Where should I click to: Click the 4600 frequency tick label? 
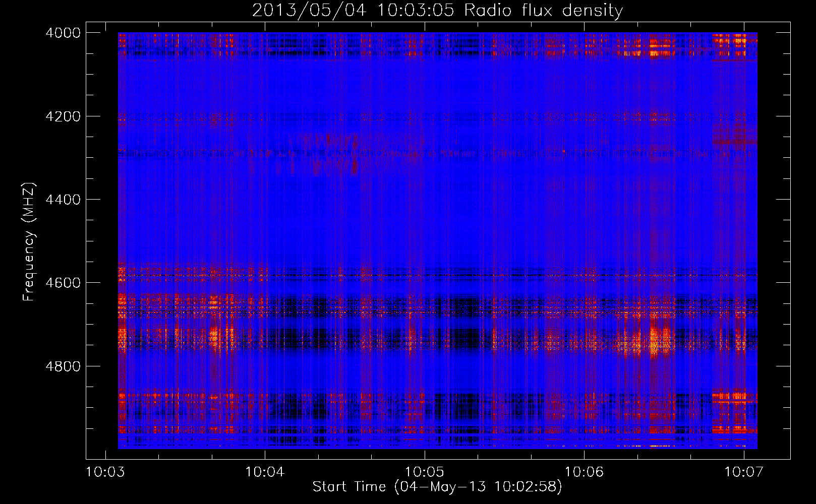click(63, 283)
